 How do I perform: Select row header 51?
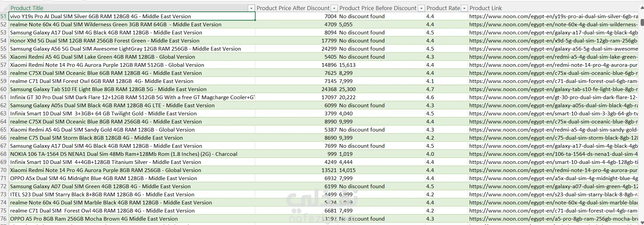pos(4,16)
